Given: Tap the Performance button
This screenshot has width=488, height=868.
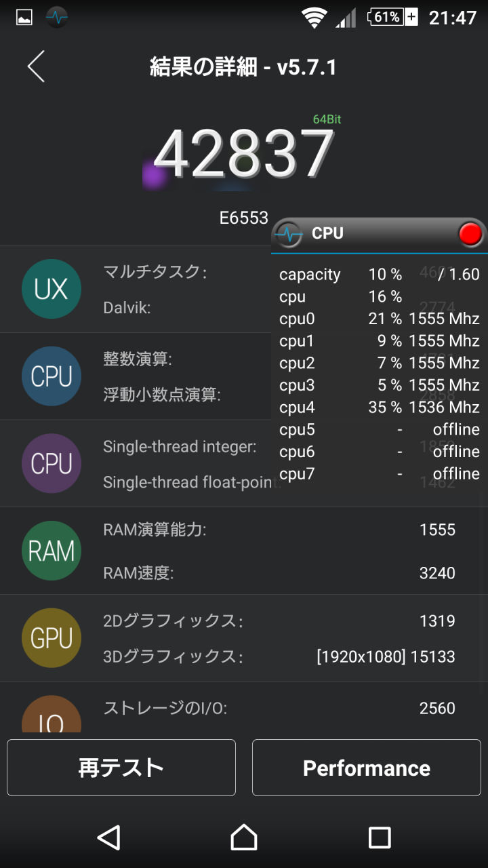Looking at the screenshot, I should (x=366, y=768).
